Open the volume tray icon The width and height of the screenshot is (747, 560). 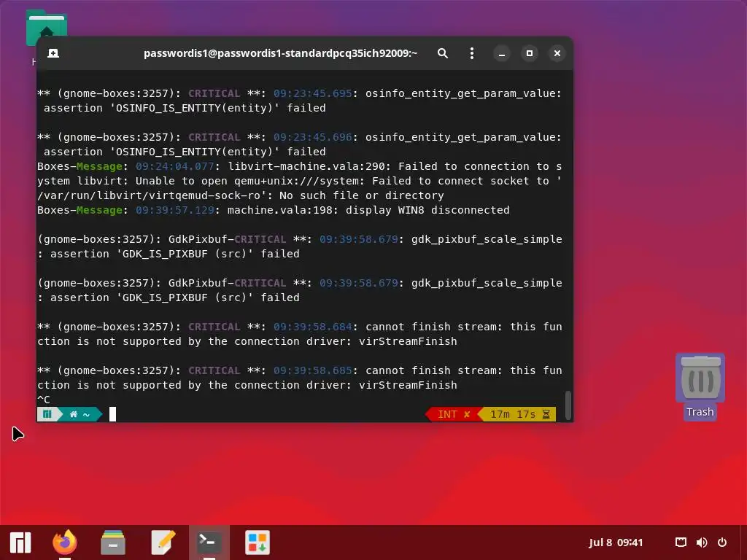click(x=701, y=542)
